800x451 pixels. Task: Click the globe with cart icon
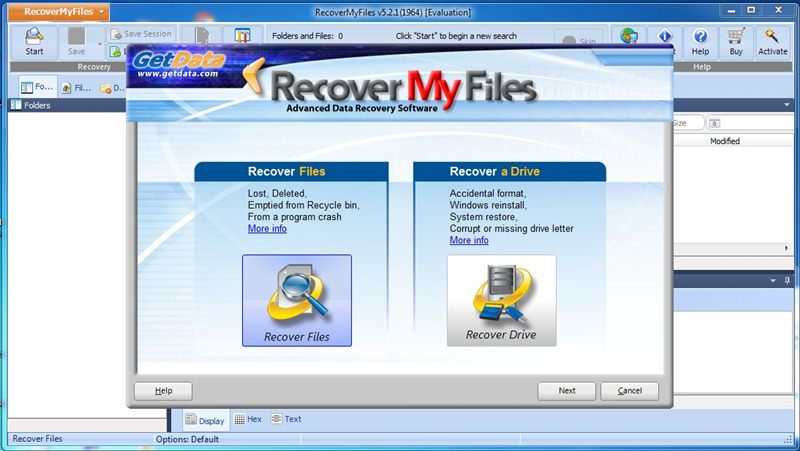629,36
